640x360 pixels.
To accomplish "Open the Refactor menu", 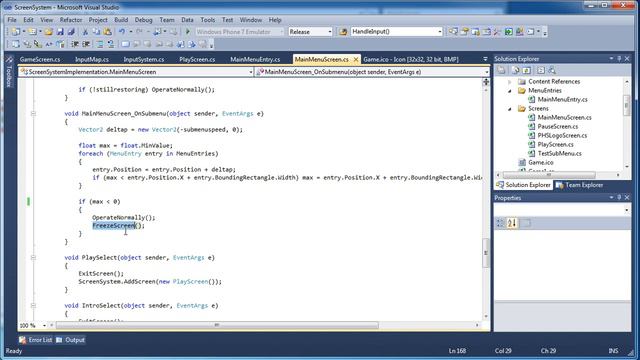I will pos(71,20).
